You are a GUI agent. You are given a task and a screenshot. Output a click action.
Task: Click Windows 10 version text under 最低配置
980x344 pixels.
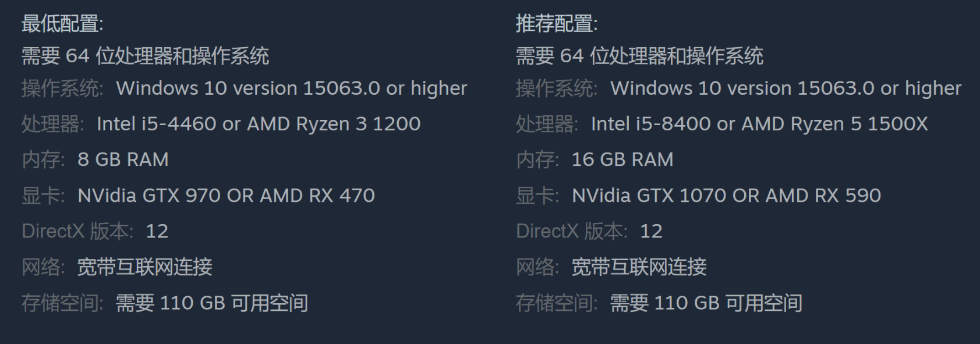pos(291,88)
